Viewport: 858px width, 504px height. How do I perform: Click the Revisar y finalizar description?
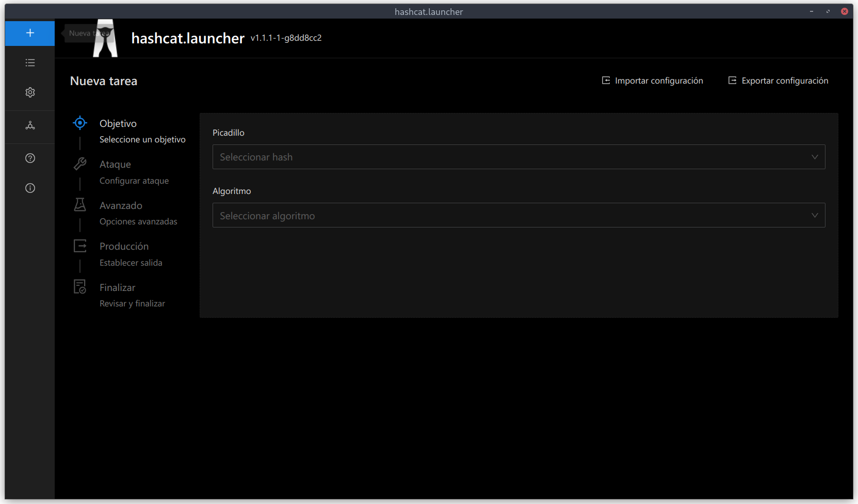pos(132,303)
